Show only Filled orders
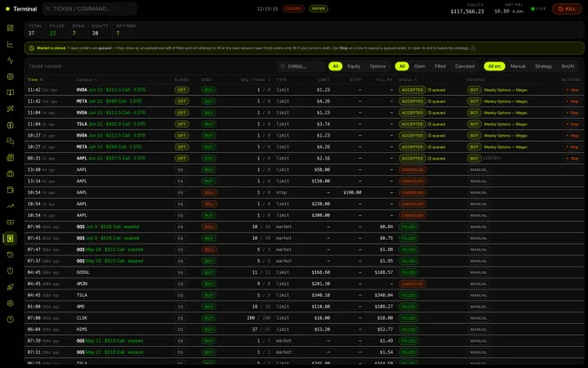Image resolution: width=588 pixels, height=368 pixels. [440, 66]
